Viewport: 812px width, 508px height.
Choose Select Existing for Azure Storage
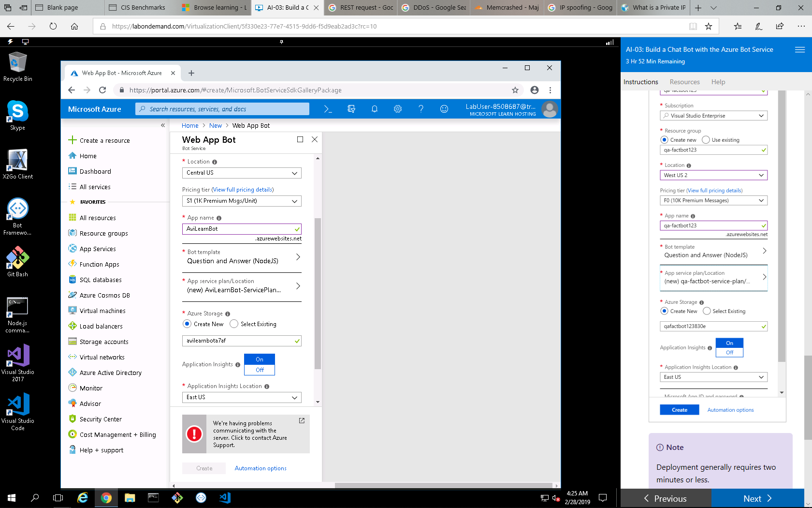click(236, 324)
